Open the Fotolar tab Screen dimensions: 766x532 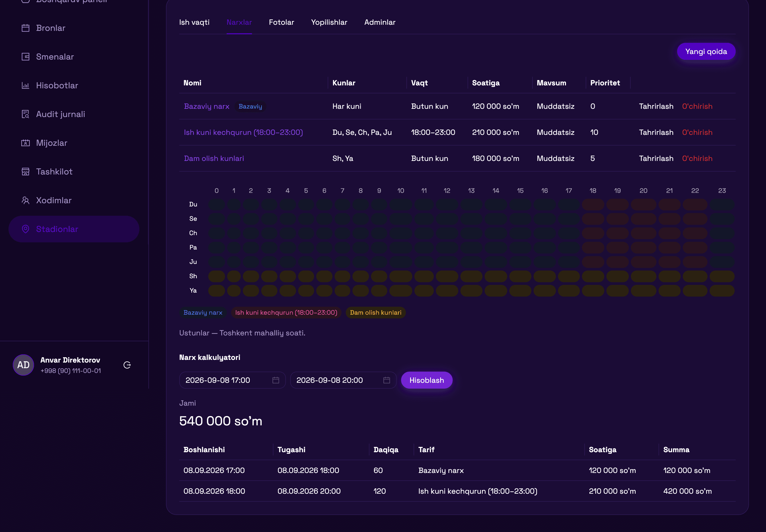(282, 22)
